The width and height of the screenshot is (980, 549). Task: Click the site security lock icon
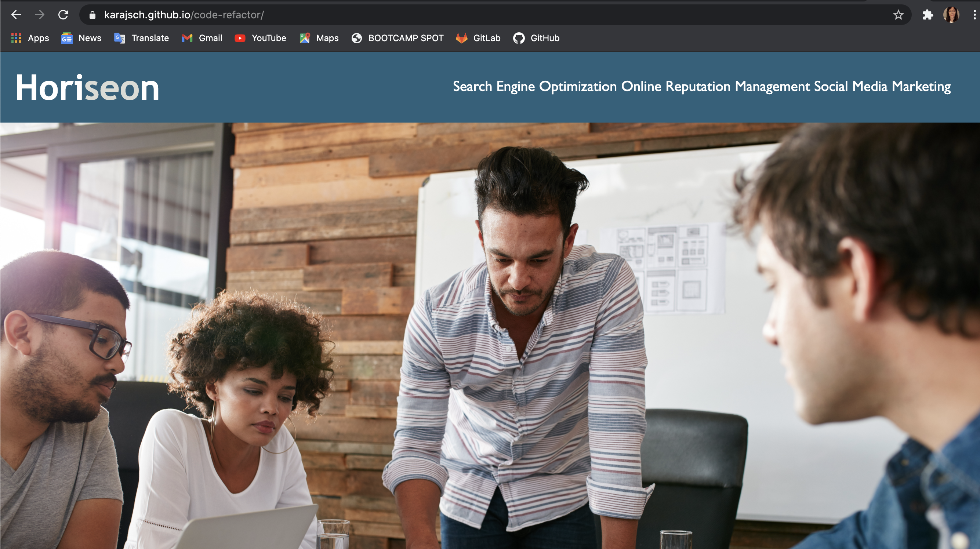pos(92,15)
